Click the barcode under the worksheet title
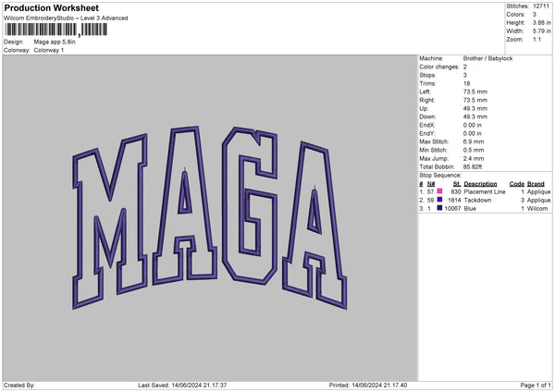 coord(56,30)
